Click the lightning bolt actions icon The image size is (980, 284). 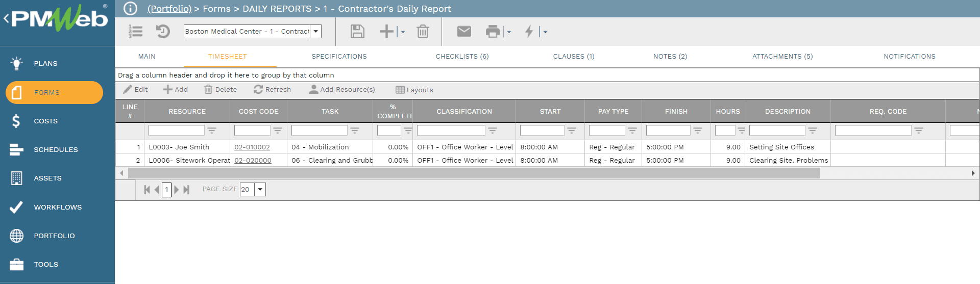[x=529, y=32]
